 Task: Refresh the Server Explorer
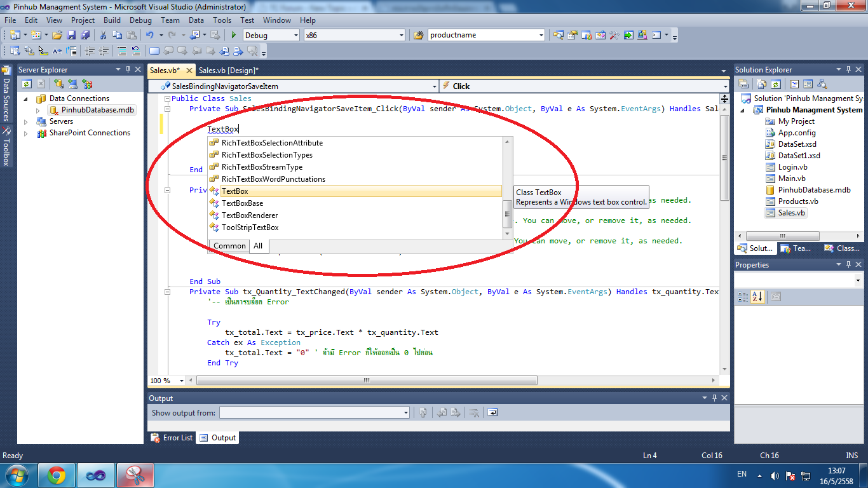tap(27, 83)
